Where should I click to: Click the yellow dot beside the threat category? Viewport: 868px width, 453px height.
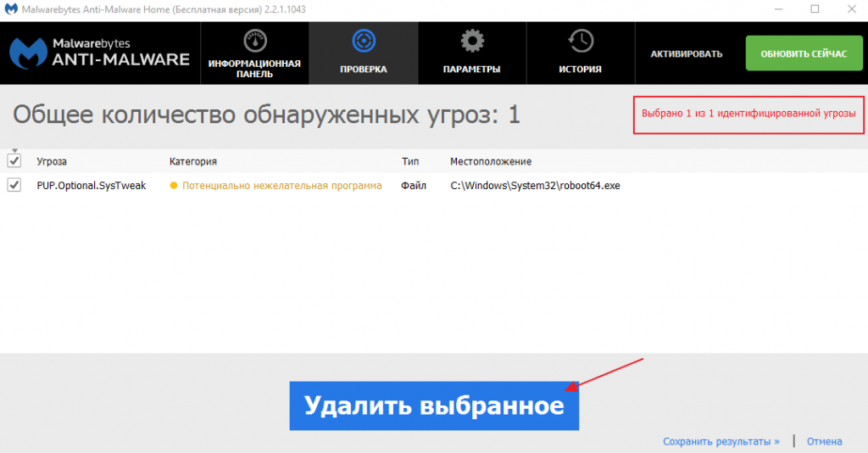pos(174,186)
